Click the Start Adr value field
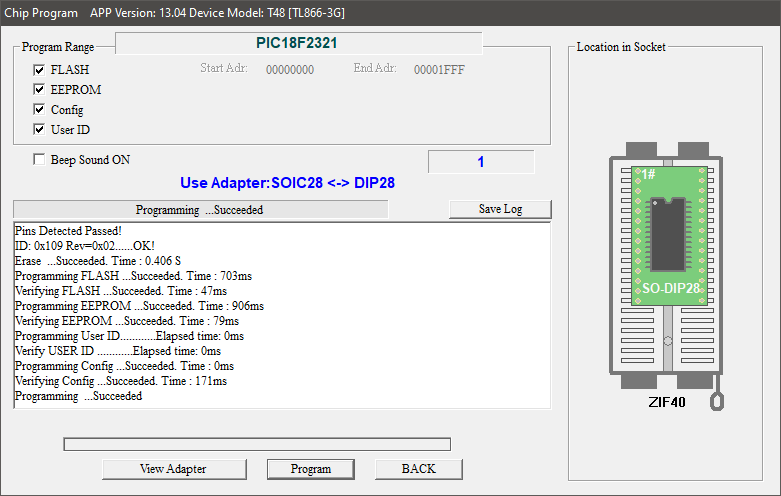The width and height of the screenshot is (781, 496). point(290,70)
